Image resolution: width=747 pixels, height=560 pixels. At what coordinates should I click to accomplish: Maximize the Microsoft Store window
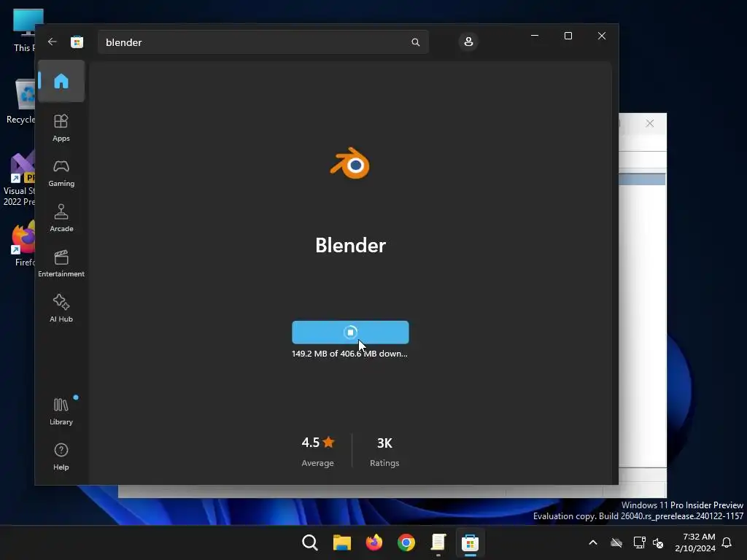(x=568, y=36)
